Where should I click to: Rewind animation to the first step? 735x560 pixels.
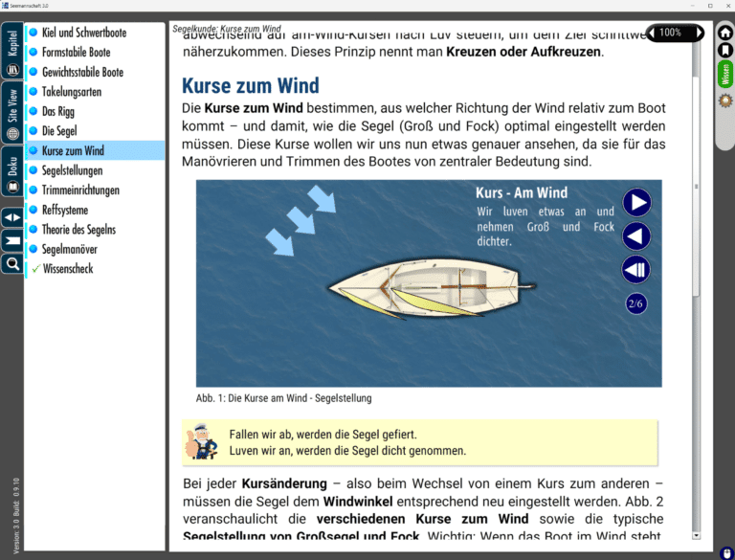coord(636,270)
